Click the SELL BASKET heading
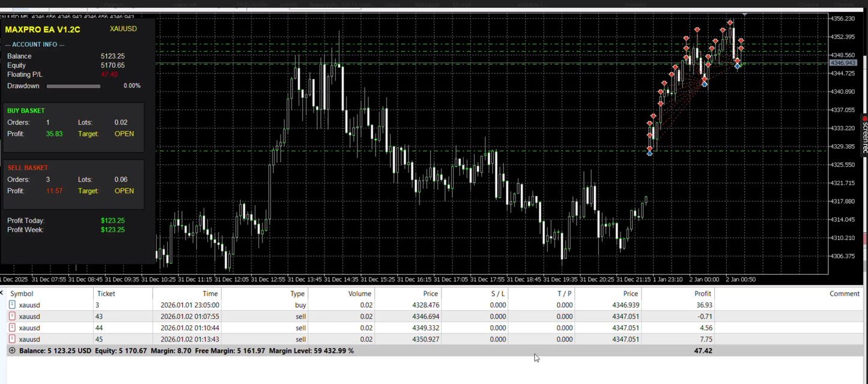The image size is (868, 384). click(x=28, y=168)
